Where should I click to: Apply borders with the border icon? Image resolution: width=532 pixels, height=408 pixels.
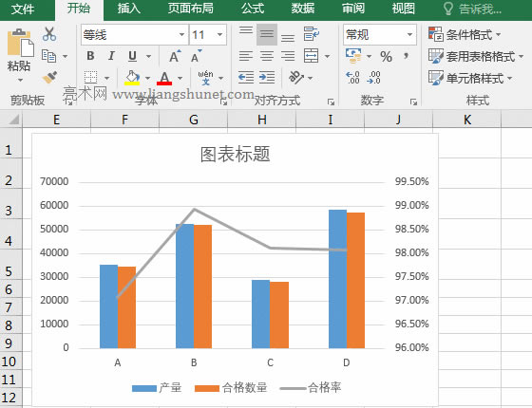tap(90, 78)
